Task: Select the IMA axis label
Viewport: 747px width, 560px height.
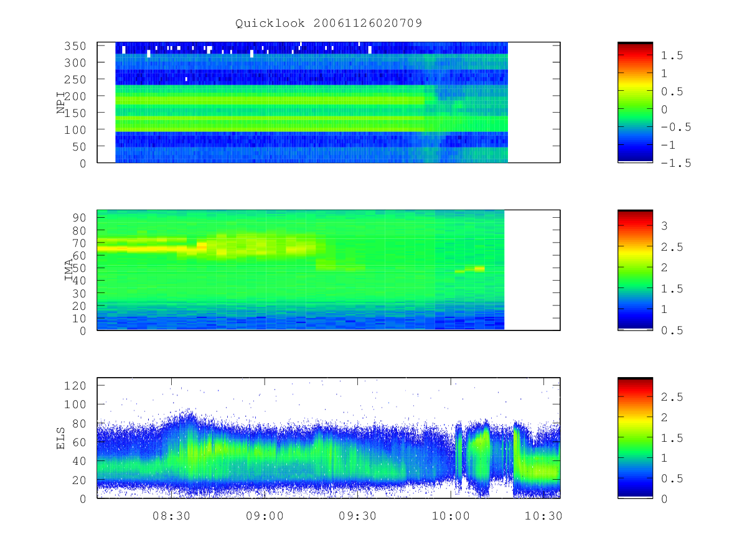Action: pyautogui.click(x=68, y=270)
